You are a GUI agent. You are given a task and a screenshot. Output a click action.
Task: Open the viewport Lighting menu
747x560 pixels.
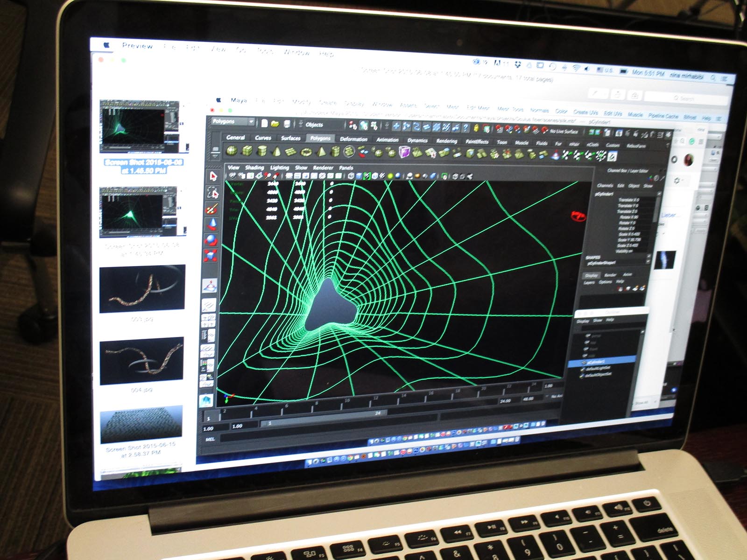click(279, 168)
